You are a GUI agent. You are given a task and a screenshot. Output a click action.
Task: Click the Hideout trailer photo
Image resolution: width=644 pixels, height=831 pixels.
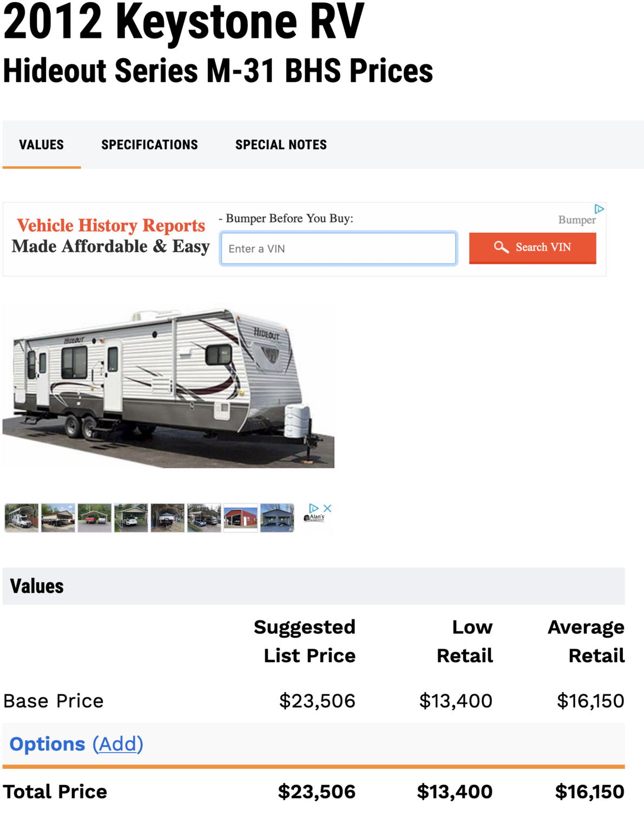[x=168, y=385]
